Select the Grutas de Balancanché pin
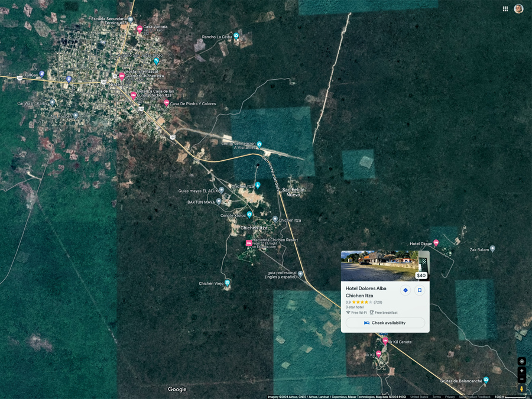 (x=486, y=380)
